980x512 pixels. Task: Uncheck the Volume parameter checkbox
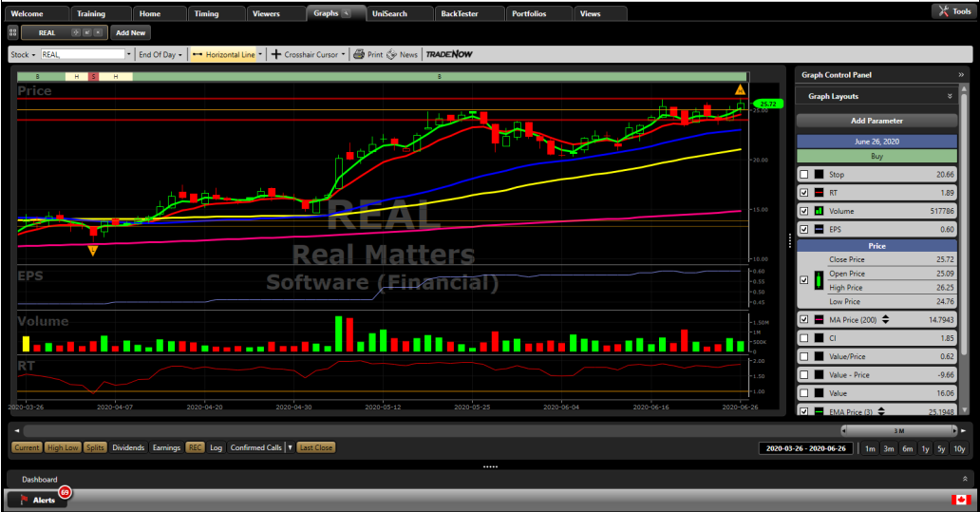point(803,211)
